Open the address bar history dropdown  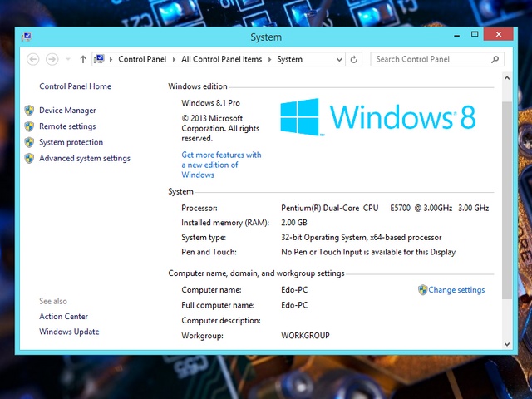click(339, 60)
